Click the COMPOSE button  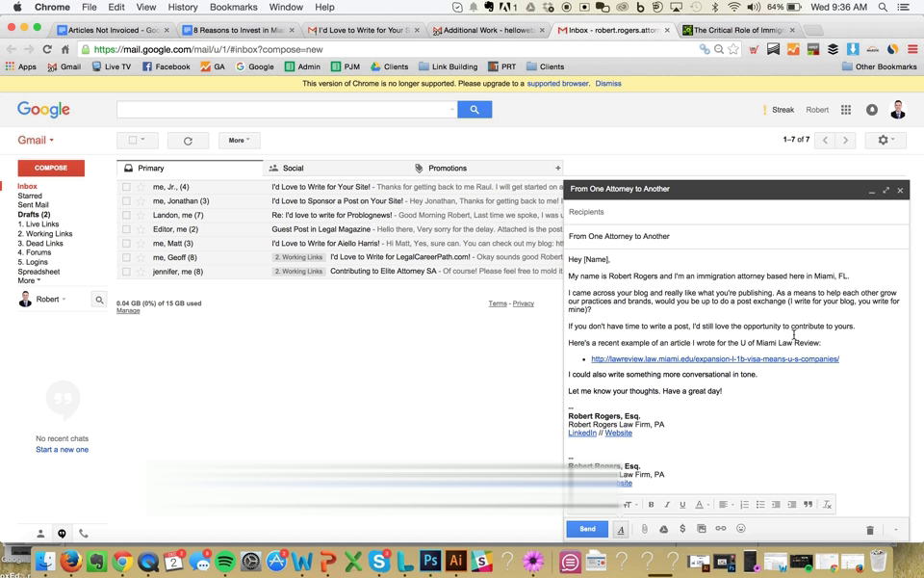51,168
